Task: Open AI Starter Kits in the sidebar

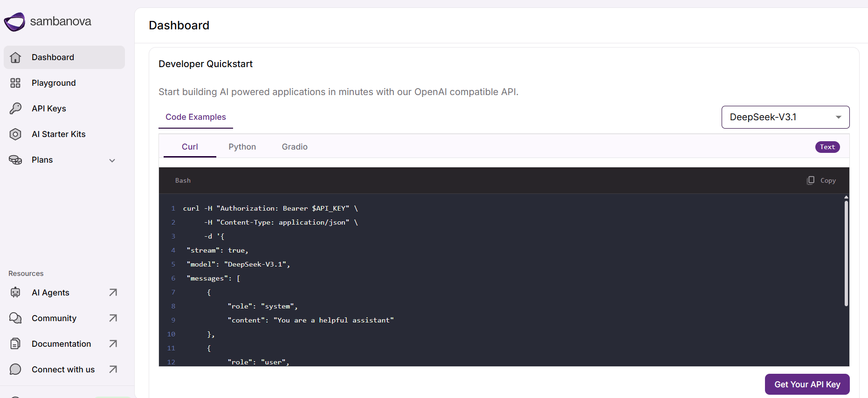Action: [64, 134]
